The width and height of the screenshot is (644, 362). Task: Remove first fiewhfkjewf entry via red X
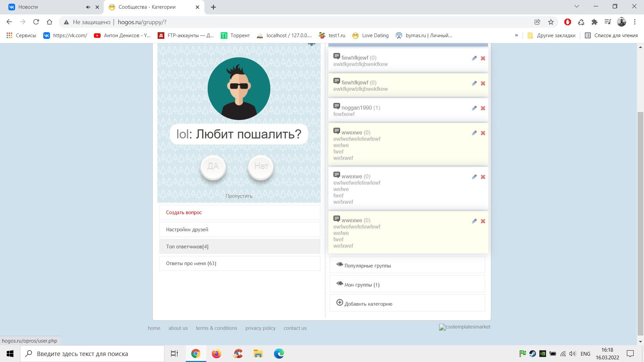pos(483,58)
